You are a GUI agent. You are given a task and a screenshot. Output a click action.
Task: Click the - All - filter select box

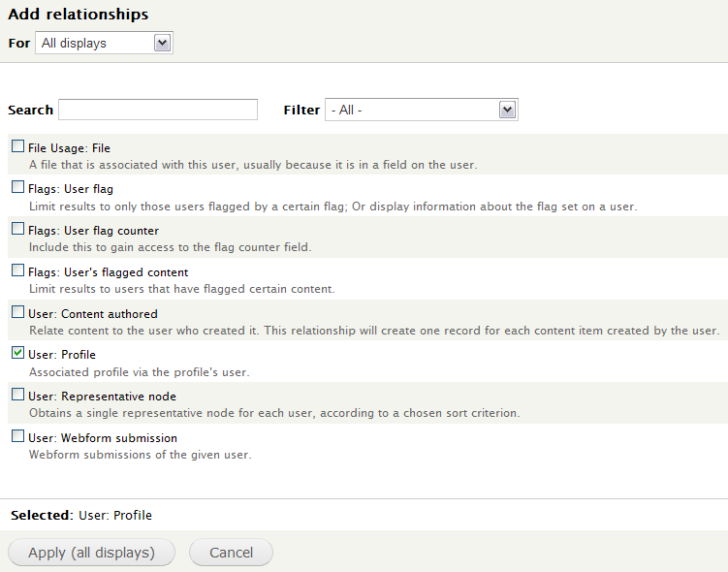[422, 110]
